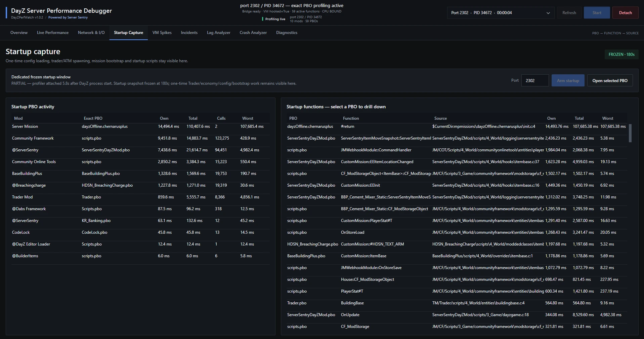Sort PBO activity by the Own column
Image resolution: width=644 pixels, height=339 pixels.
[x=164, y=118]
